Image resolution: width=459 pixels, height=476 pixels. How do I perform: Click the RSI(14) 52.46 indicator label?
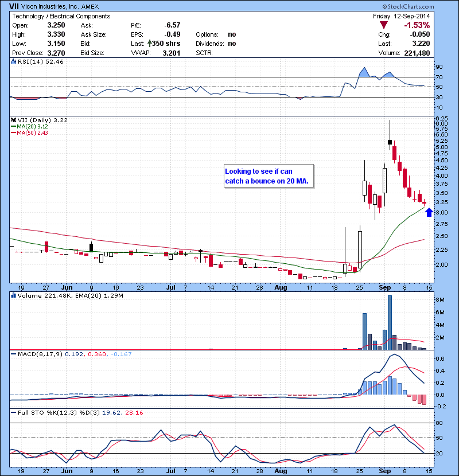click(40, 61)
